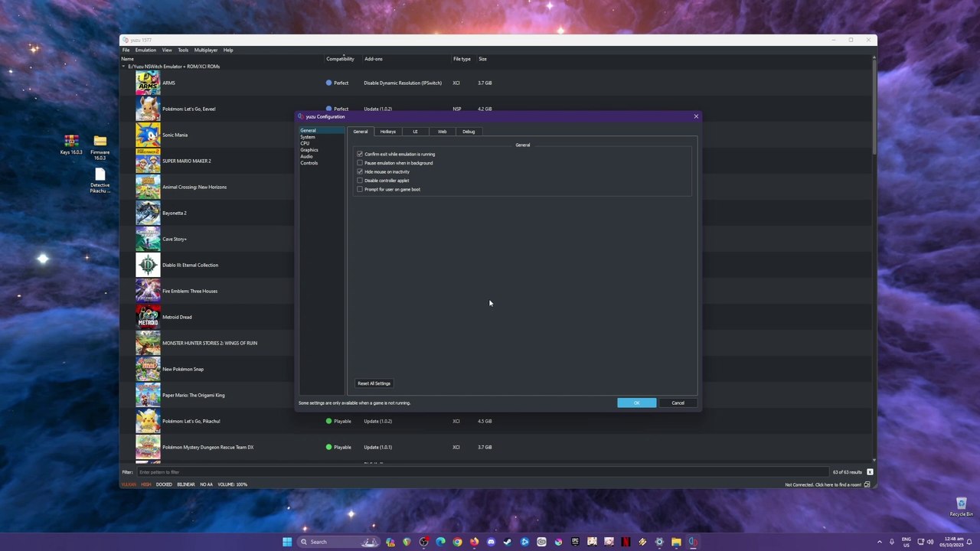
Task: Launch Steam from the taskbar
Action: 508,542
